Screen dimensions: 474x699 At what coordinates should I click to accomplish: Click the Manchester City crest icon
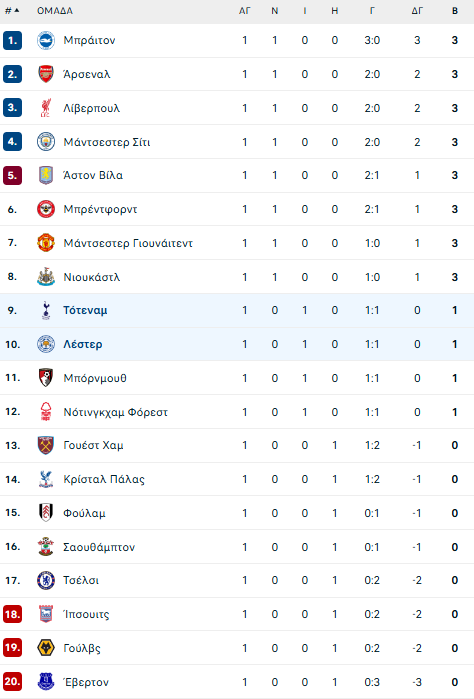45,142
